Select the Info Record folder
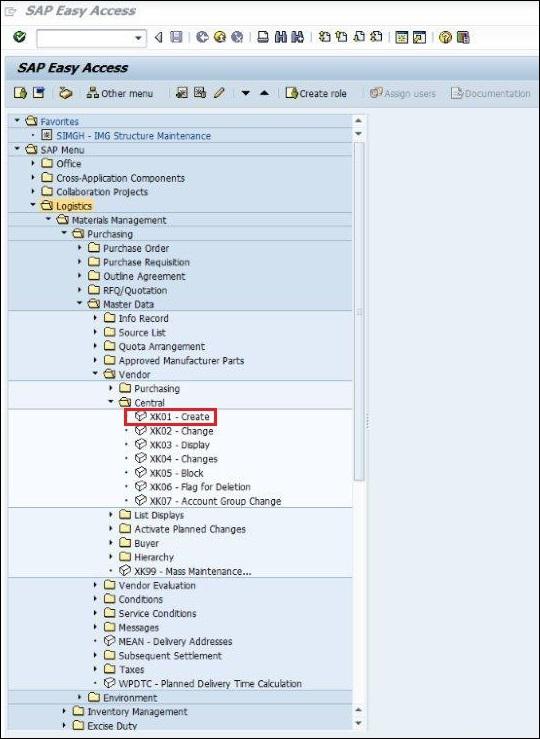 click(x=143, y=318)
